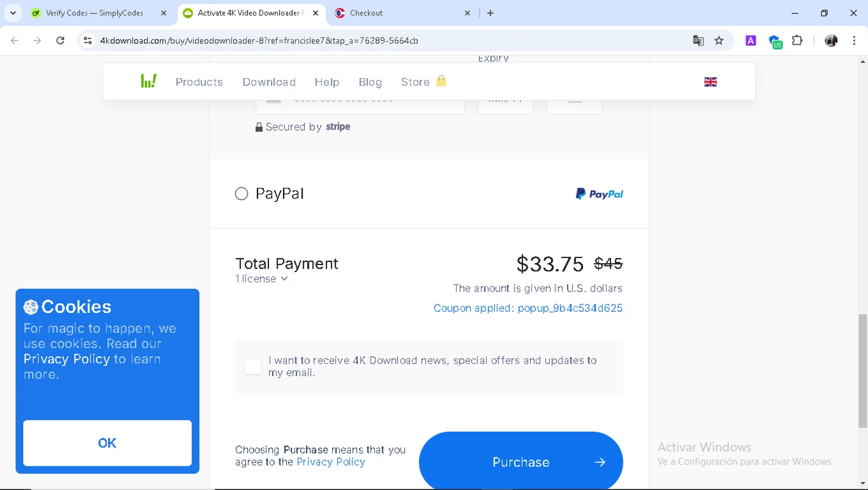Open the Store menu item
The image size is (868, 490).
point(415,82)
